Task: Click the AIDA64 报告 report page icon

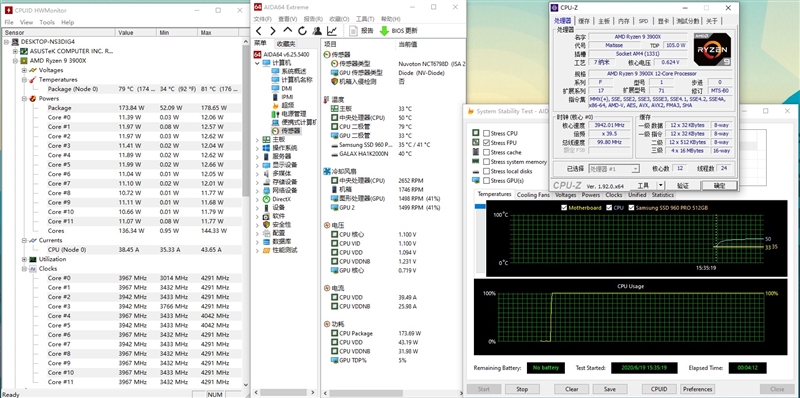Action: [353, 31]
